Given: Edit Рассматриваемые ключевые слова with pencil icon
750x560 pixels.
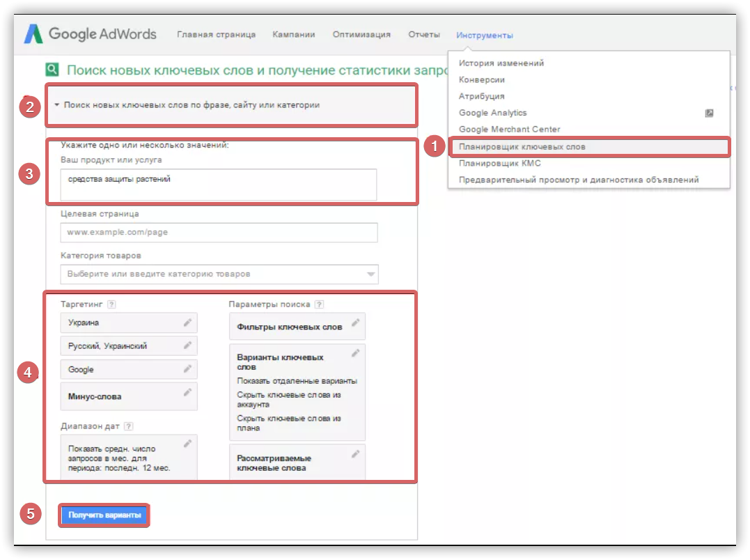Looking at the screenshot, I should pos(355,454).
